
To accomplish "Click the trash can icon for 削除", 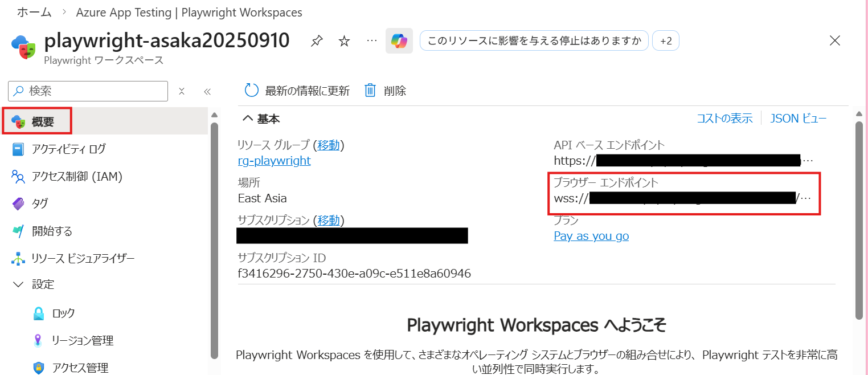I will (370, 90).
